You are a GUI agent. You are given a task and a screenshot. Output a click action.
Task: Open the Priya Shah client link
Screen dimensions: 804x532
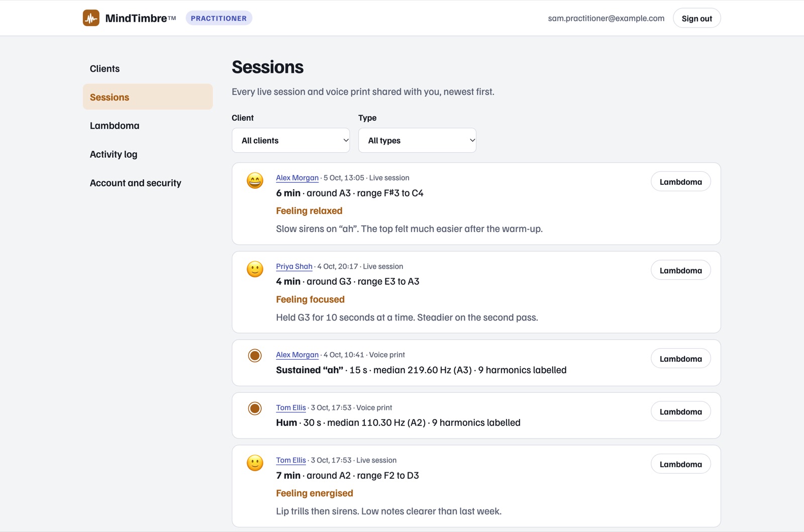click(294, 266)
